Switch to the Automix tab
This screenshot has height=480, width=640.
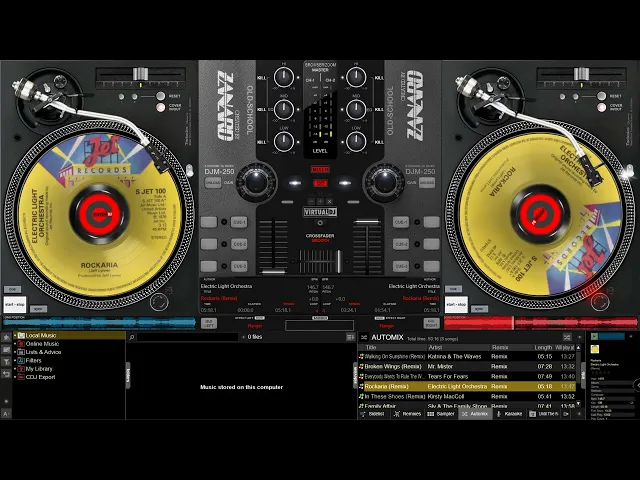click(475, 414)
